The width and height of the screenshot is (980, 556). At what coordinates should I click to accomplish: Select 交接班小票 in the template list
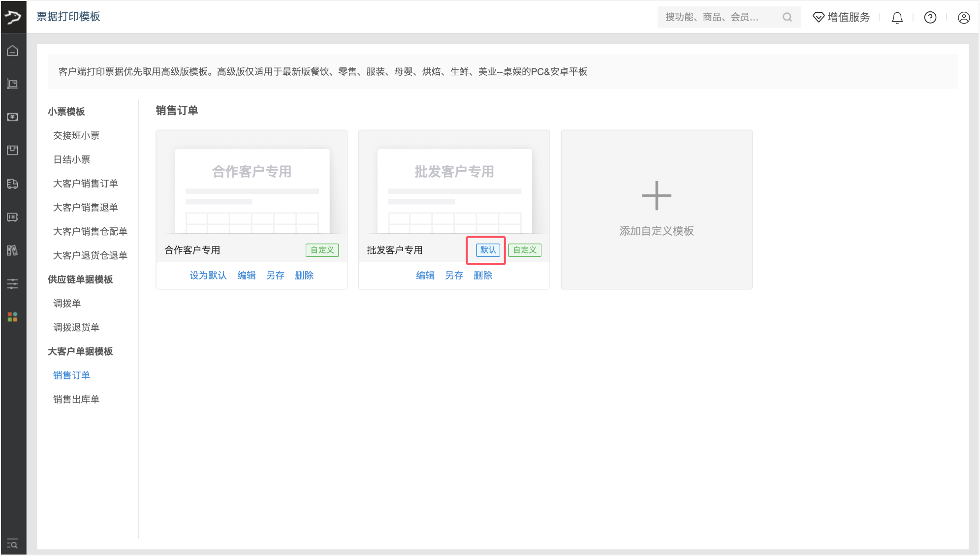click(x=76, y=135)
